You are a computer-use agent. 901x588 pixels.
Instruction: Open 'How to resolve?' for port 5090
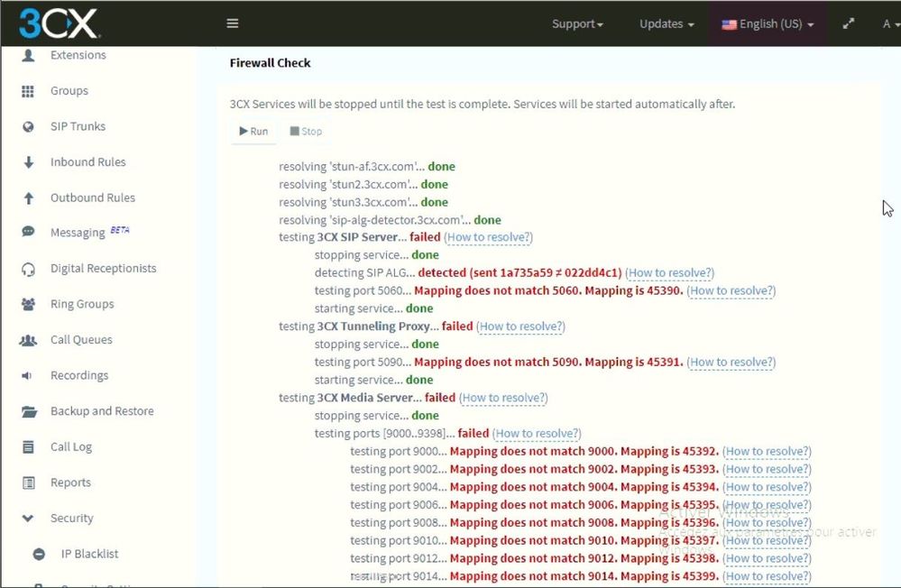731,363
